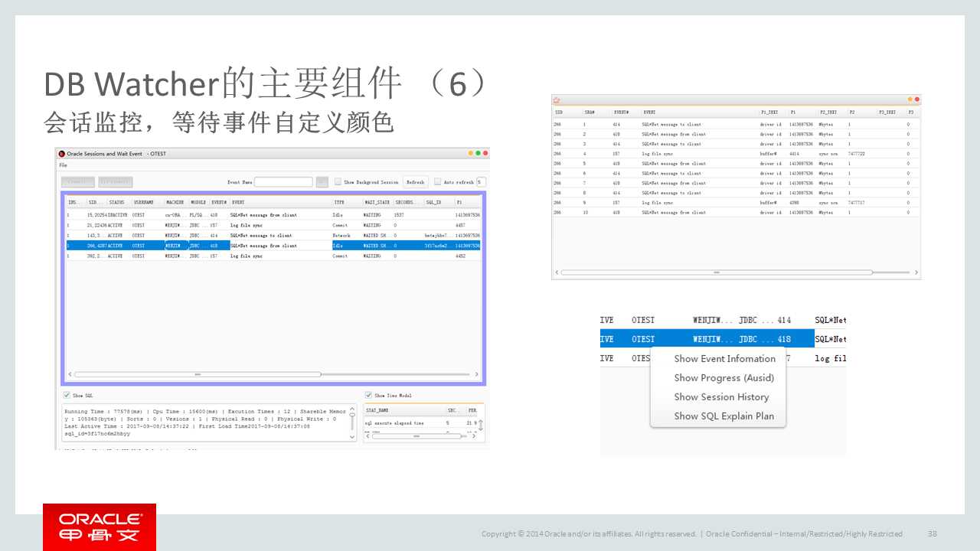This screenshot has width=980, height=551.
Task: Uncheck the Show SQL checkbox
Action: click(67, 396)
